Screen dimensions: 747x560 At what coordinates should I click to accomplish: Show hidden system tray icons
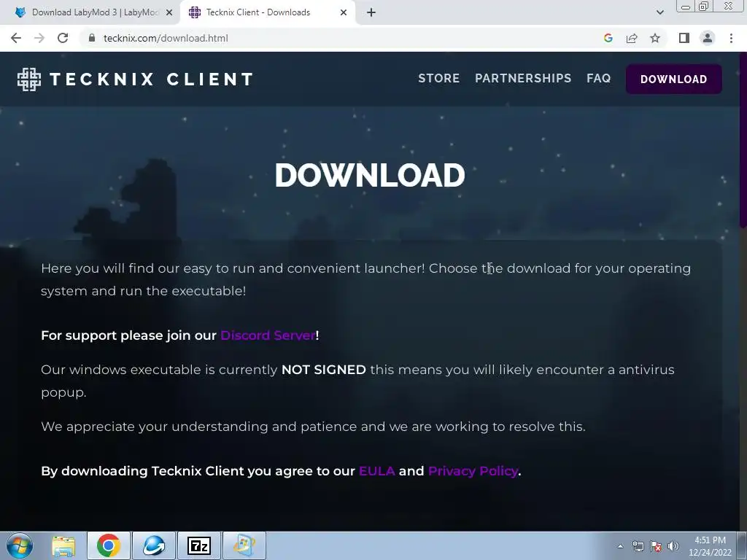620,546
